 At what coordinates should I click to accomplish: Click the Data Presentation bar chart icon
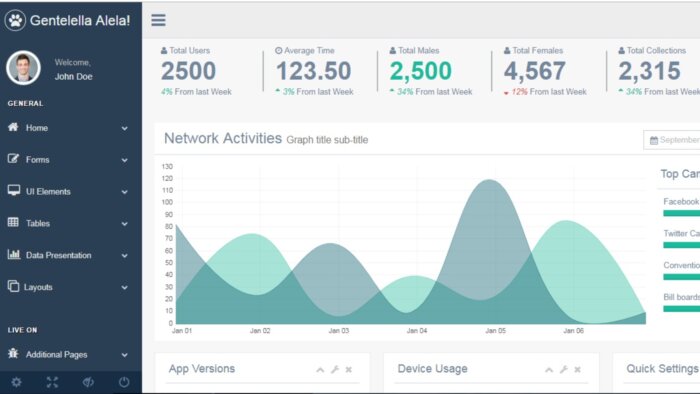click(x=14, y=254)
